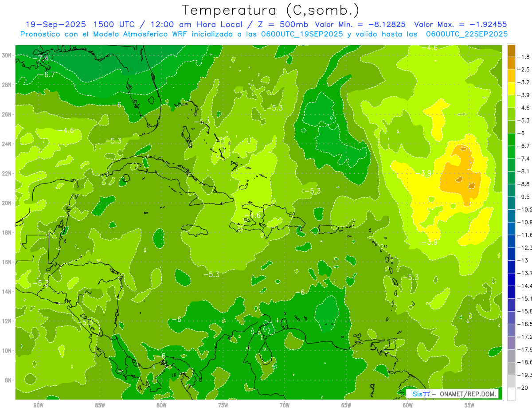The height and width of the screenshot is (411, 532).
Task: Click the '-16.5' legend value
Action: pos(525,324)
